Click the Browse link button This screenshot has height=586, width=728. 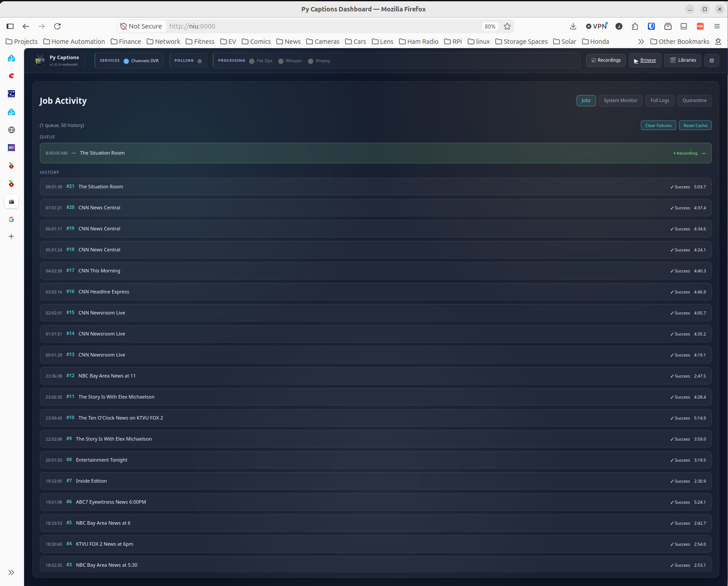coord(645,60)
